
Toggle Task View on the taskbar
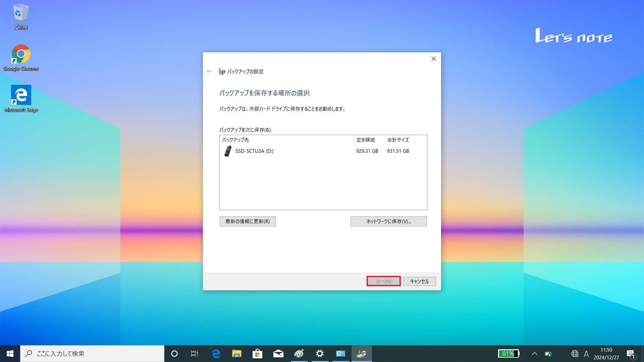coord(195,353)
